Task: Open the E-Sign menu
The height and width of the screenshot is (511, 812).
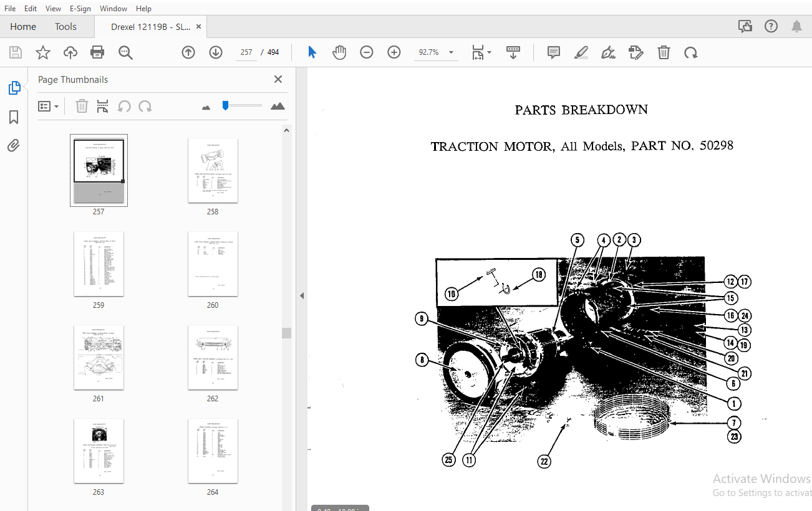Action: pyautogui.click(x=80, y=9)
